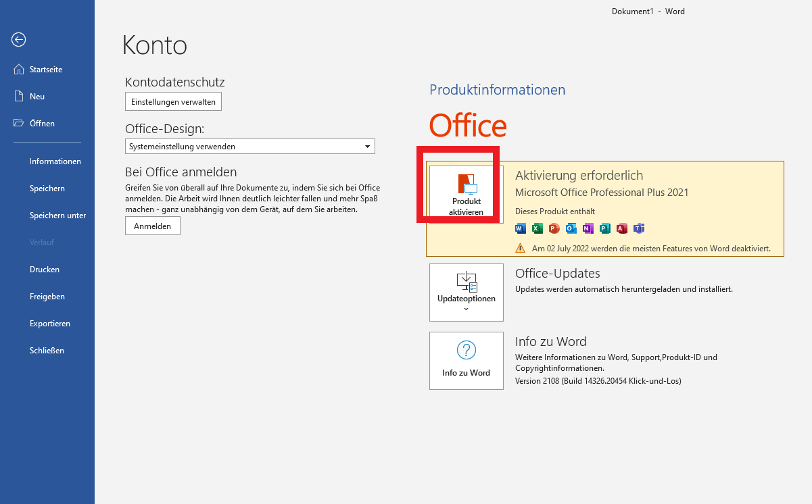
Task: Click the Office-Updates heading
Action: [558, 274]
